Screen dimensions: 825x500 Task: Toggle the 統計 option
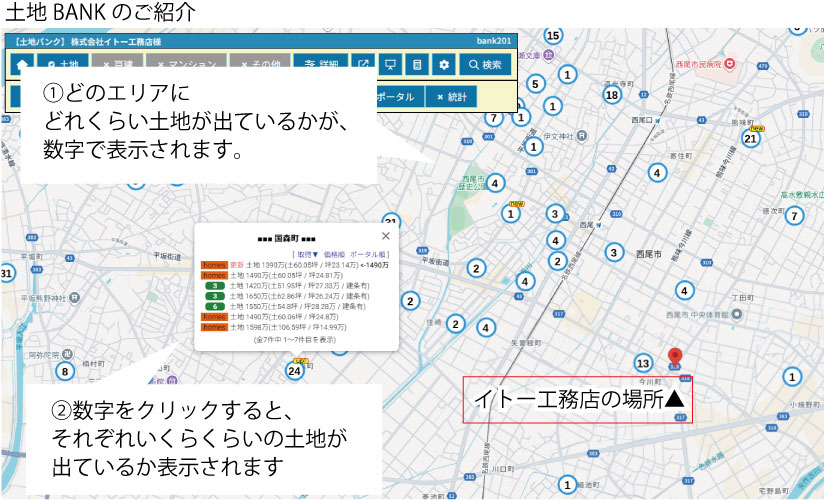451,97
